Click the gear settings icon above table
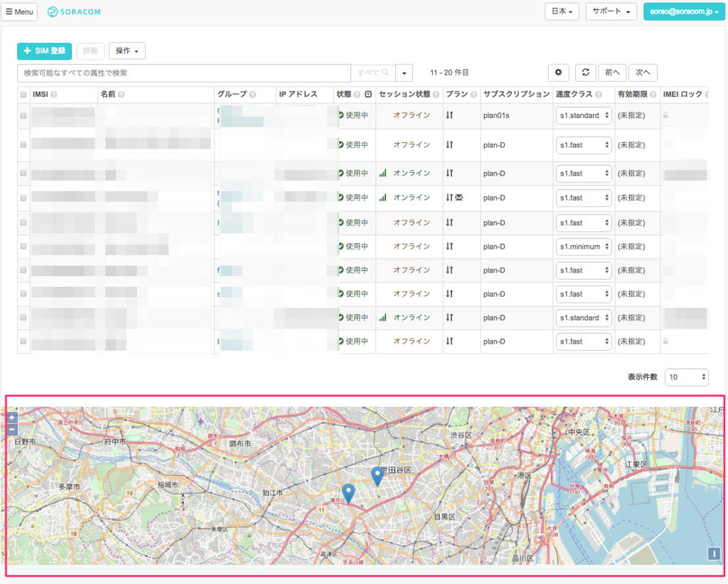The height and width of the screenshot is (584, 728). click(558, 73)
